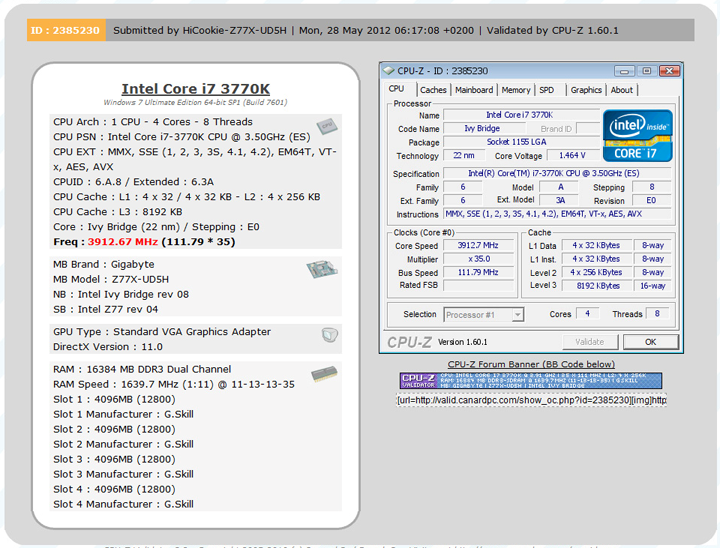Click the Slot 1 : 4096MB (12800) line
Image resolution: width=720 pixels, height=548 pixels.
(114, 399)
